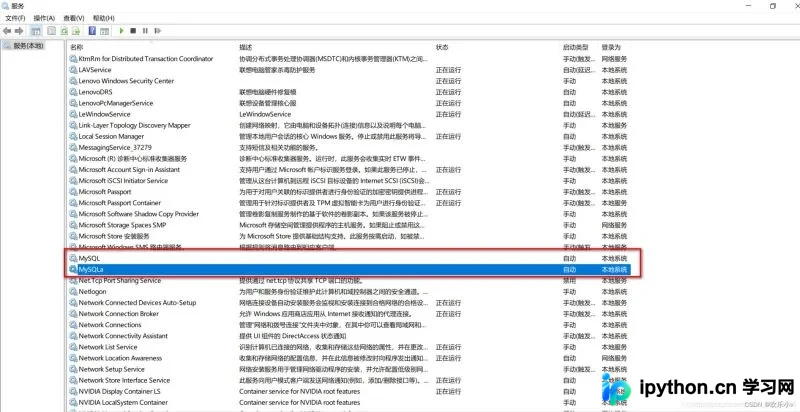The image size is (800, 412).
Task: Start the service with green play icon
Action: coord(121,31)
